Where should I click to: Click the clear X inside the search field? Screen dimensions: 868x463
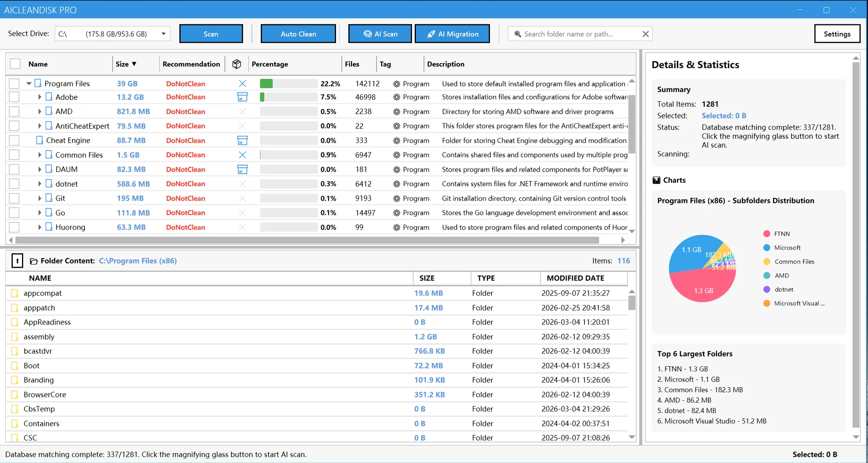(646, 34)
